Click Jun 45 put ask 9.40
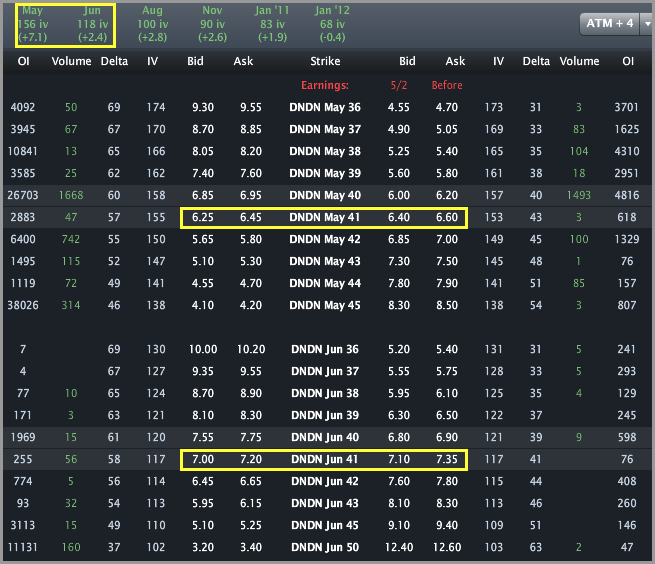 447,525
